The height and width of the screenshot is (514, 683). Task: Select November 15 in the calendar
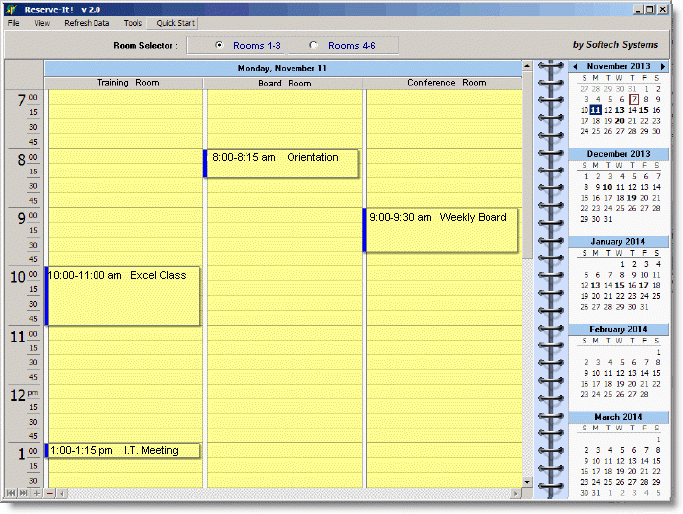[644, 110]
